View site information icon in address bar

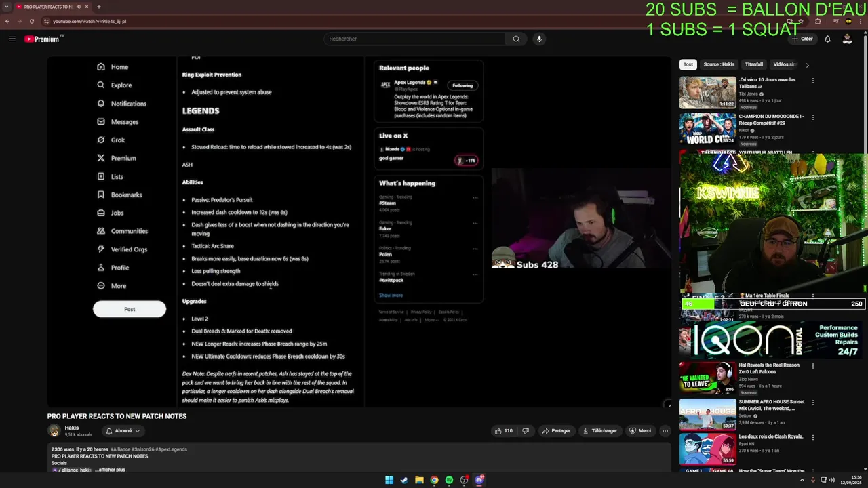click(46, 21)
